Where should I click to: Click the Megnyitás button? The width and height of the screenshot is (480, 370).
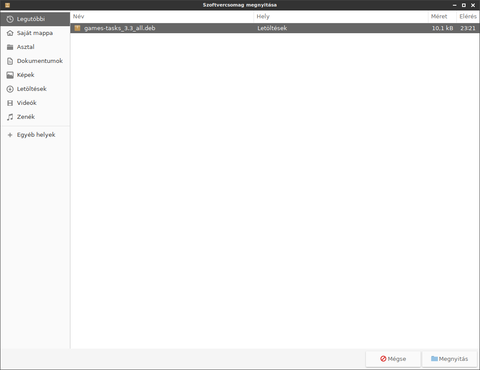[450, 359]
